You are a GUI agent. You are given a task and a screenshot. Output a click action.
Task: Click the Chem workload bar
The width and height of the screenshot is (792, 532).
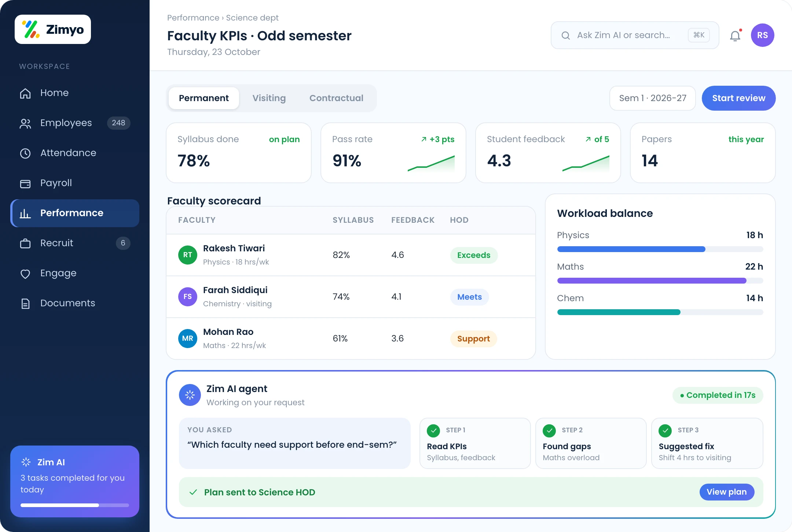pos(660,312)
